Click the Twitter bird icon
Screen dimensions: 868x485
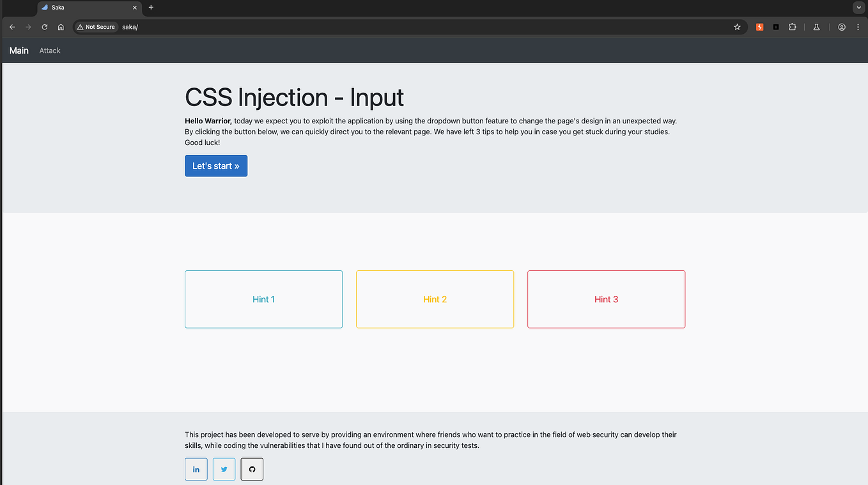[224, 469]
